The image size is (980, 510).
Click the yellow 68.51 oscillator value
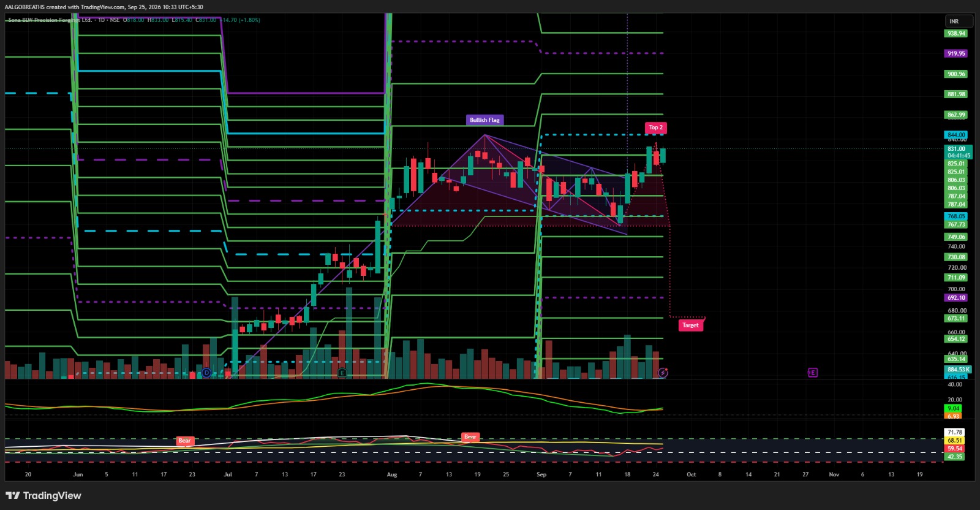click(x=954, y=441)
